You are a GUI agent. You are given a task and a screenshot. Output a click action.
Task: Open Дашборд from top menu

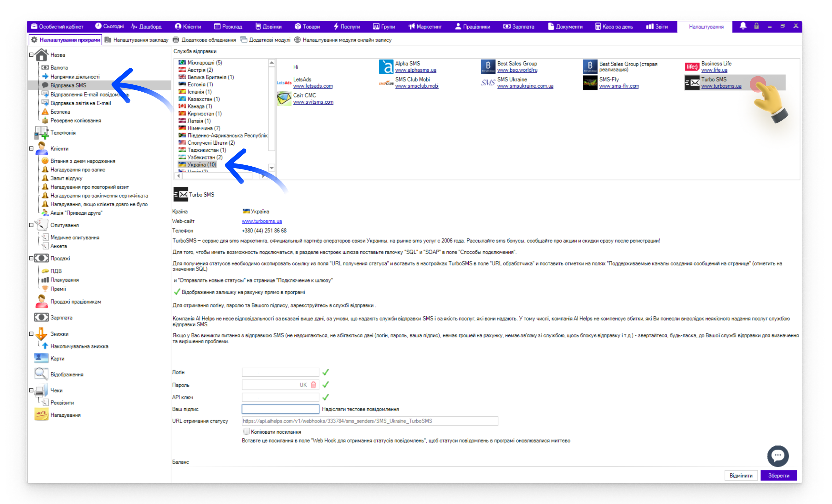point(146,26)
